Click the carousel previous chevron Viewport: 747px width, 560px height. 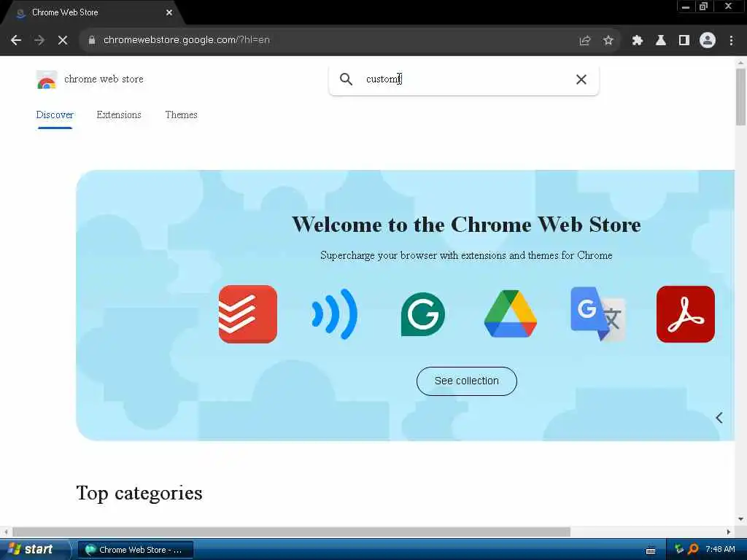click(x=719, y=418)
